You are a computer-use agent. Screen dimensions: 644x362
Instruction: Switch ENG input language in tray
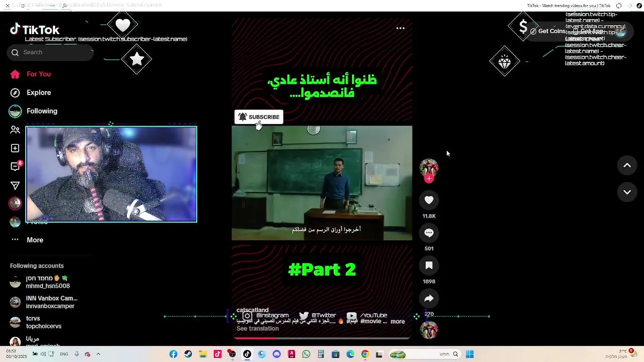coord(64,354)
